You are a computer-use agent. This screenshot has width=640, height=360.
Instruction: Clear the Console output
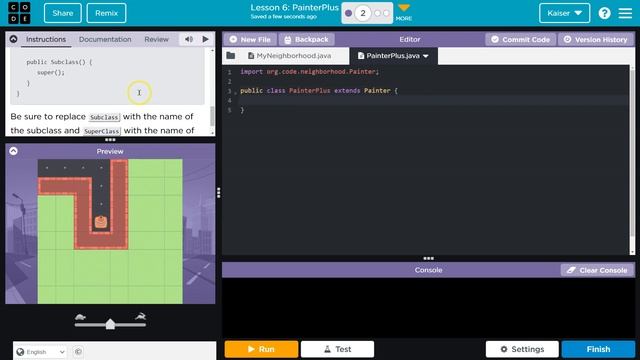tap(597, 270)
